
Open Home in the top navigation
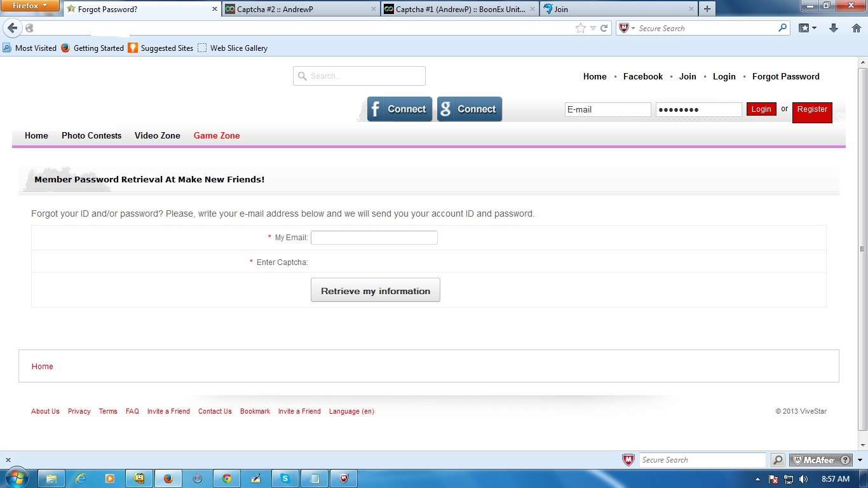(x=595, y=76)
